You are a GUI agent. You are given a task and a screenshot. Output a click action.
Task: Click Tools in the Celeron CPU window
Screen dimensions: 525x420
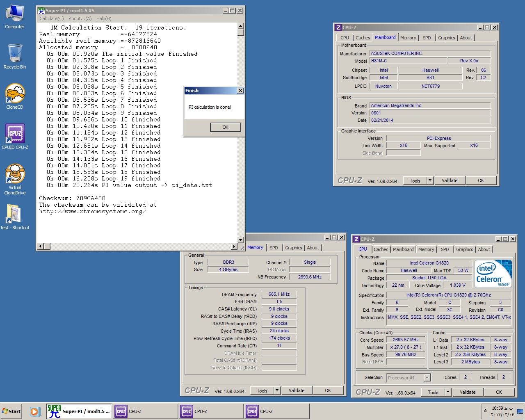coord(433,392)
